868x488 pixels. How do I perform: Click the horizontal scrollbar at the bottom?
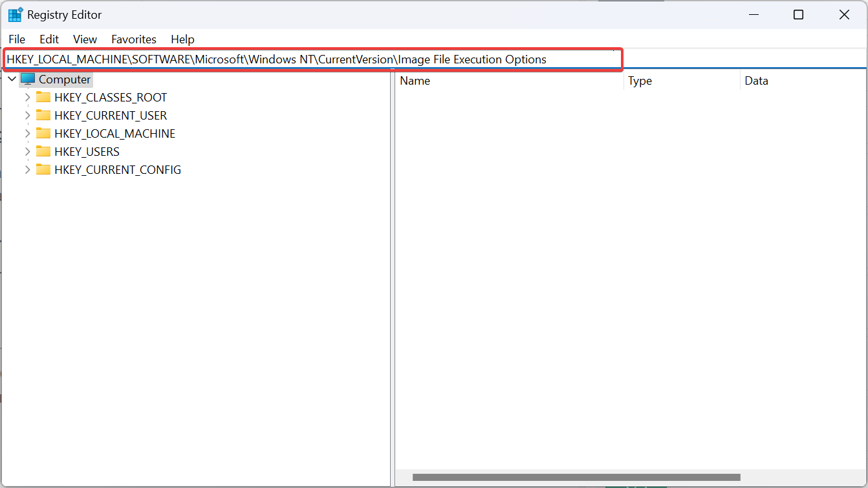pos(576,478)
